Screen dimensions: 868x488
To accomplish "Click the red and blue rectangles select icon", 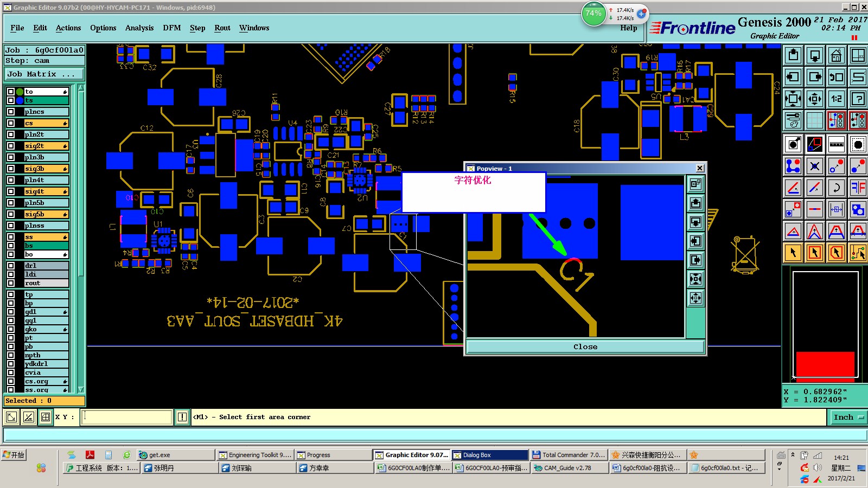I will click(x=815, y=144).
